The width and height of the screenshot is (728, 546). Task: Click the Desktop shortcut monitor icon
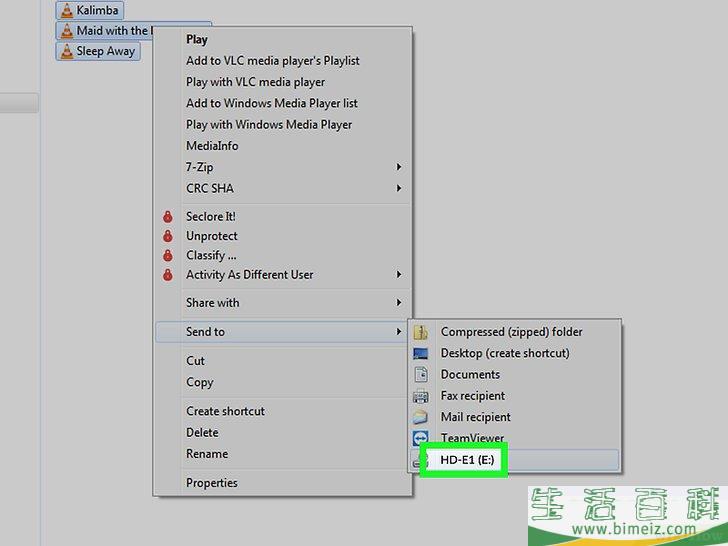[x=422, y=353]
